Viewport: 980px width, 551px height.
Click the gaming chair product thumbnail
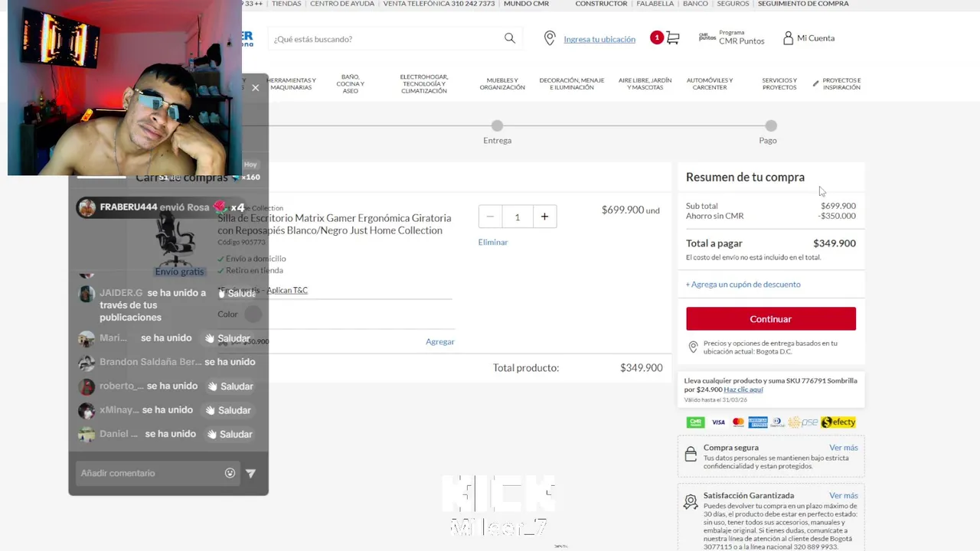click(175, 237)
